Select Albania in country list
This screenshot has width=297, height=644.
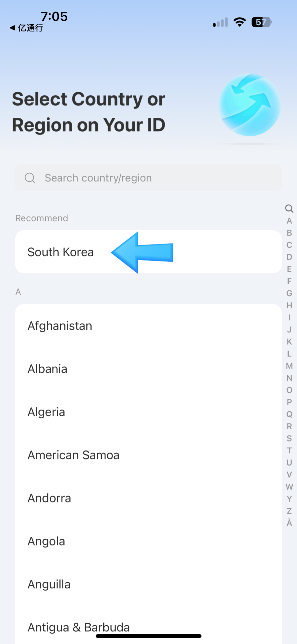click(x=148, y=369)
